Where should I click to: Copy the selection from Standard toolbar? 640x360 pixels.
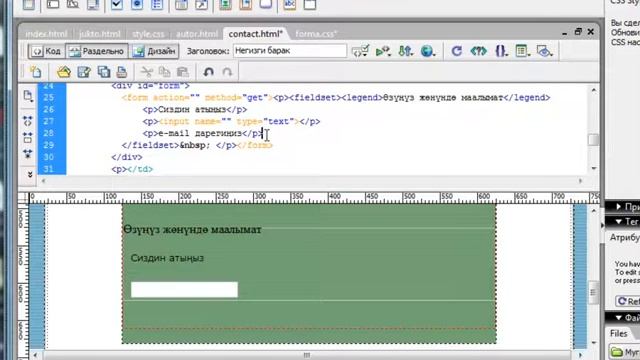tap(164, 72)
